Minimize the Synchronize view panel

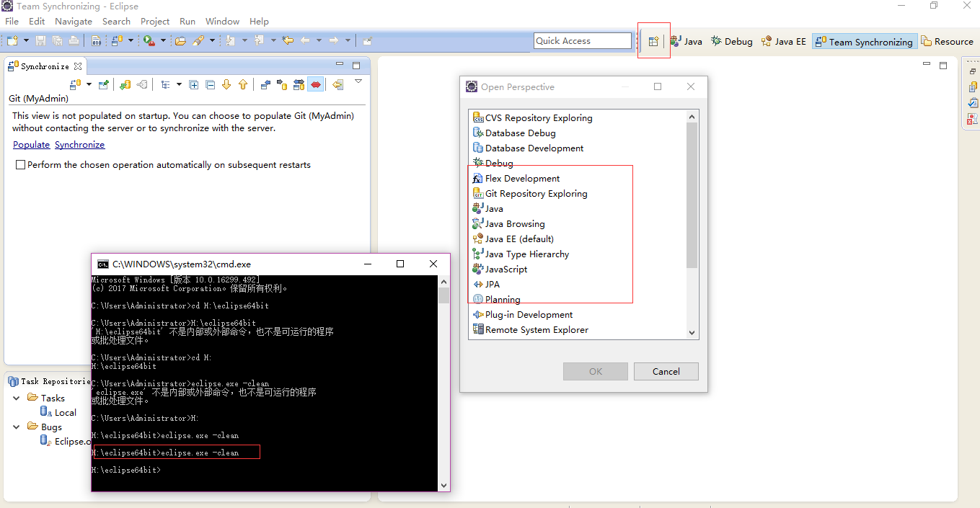(x=340, y=65)
